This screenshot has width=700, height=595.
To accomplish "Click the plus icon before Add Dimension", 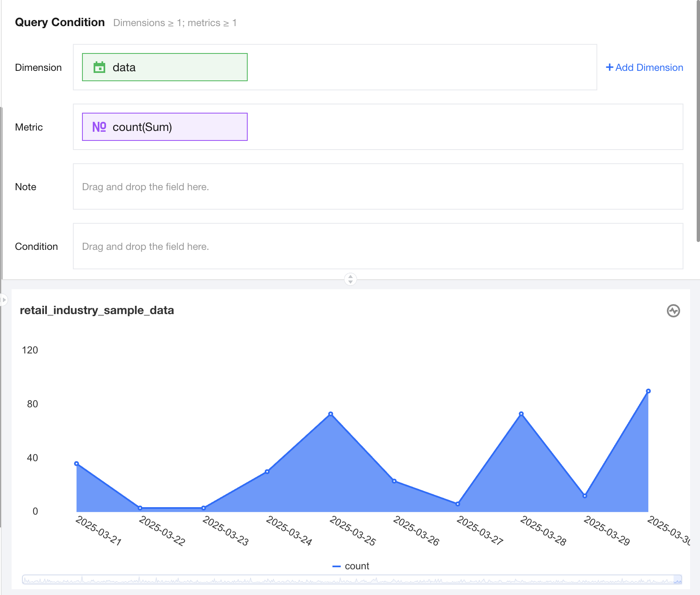I will click(x=609, y=67).
